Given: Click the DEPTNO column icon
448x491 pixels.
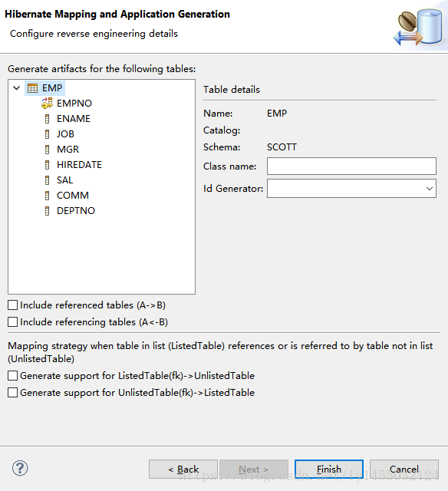Looking at the screenshot, I should click(x=48, y=211).
